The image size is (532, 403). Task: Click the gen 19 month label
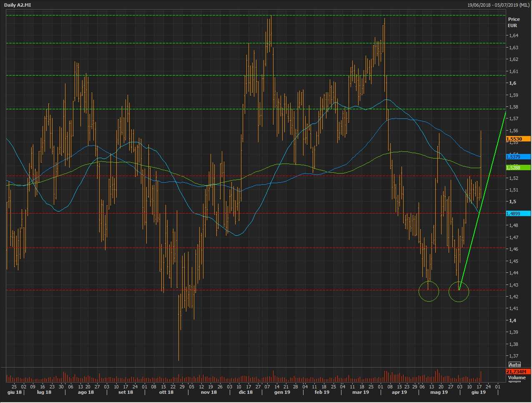coord(282,392)
